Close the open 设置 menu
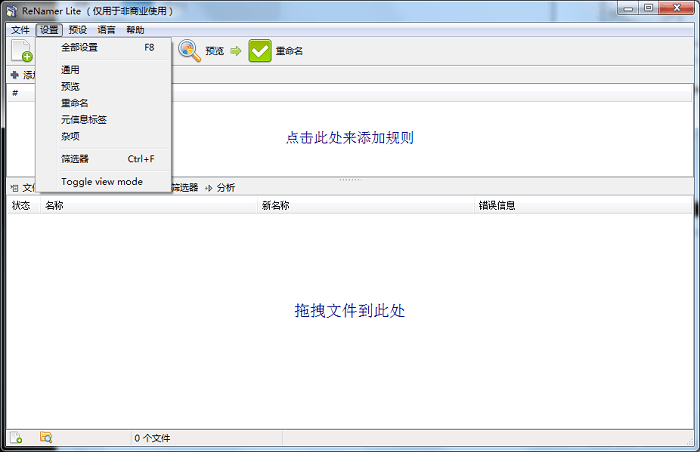 pyautogui.click(x=49, y=30)
